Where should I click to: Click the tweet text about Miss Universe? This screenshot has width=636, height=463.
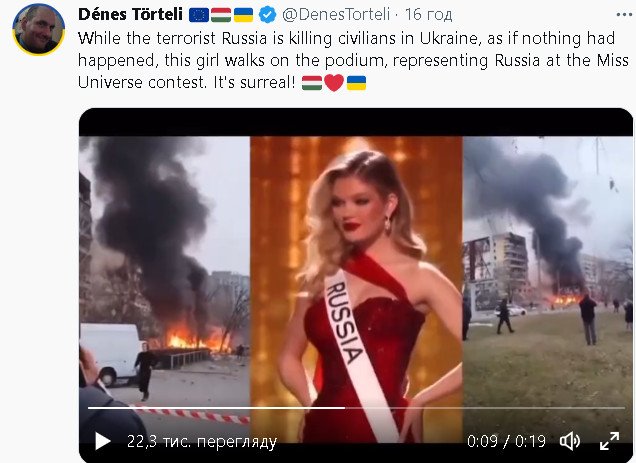pyautogui.click(x=353, y=60)
